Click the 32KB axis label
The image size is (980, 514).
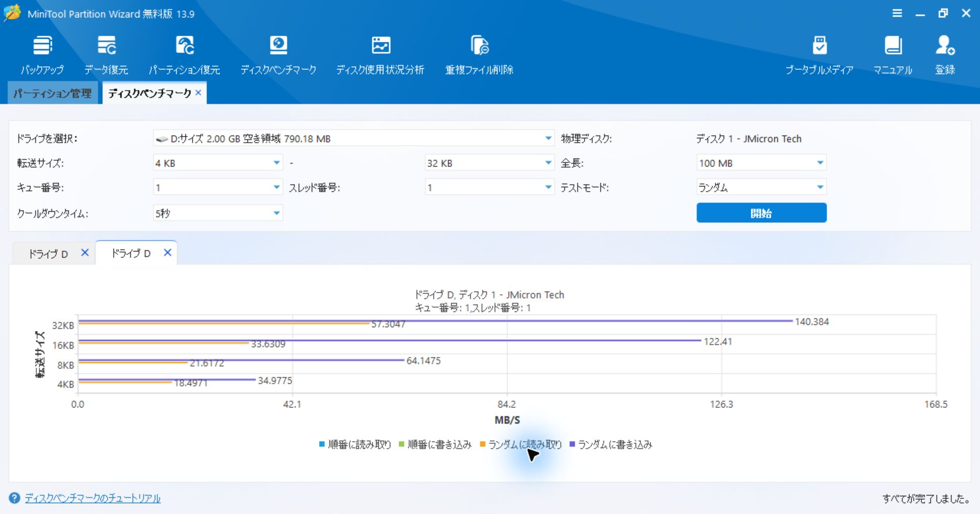63,326
